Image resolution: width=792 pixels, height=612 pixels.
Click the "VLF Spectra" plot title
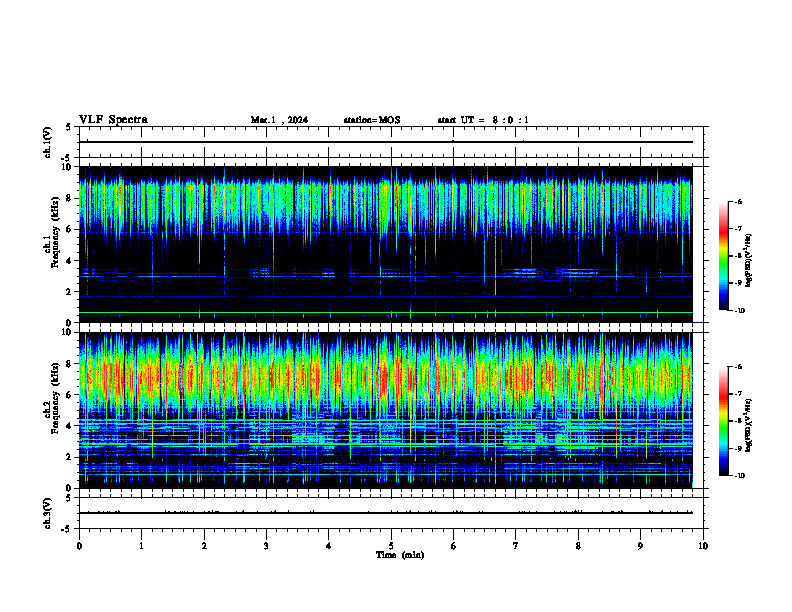pos(113,120)
